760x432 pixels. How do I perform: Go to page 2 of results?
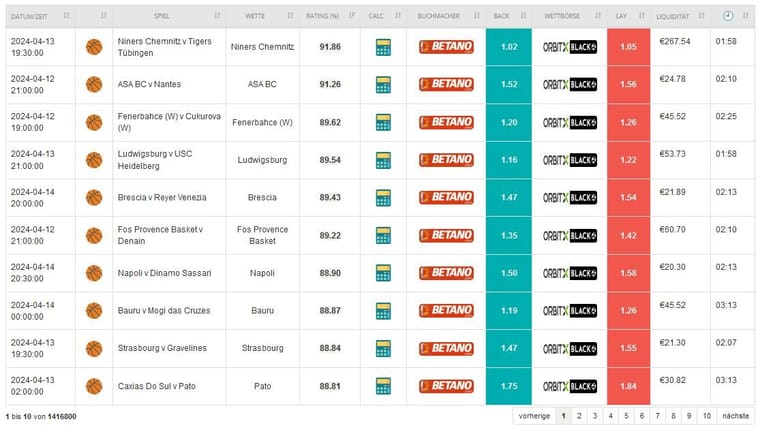[579, 416]
